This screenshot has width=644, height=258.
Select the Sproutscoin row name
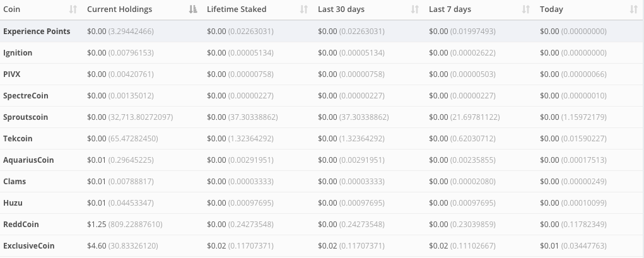[25, 117]
